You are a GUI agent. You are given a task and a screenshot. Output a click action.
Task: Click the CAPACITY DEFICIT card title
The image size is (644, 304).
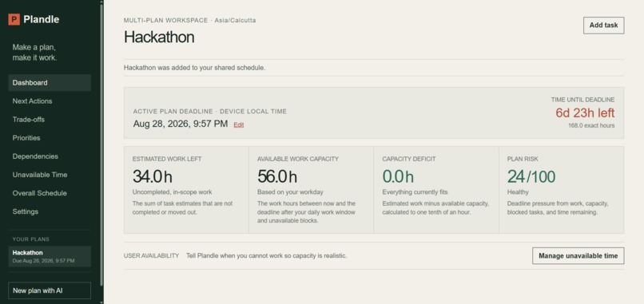pos(409,159)
